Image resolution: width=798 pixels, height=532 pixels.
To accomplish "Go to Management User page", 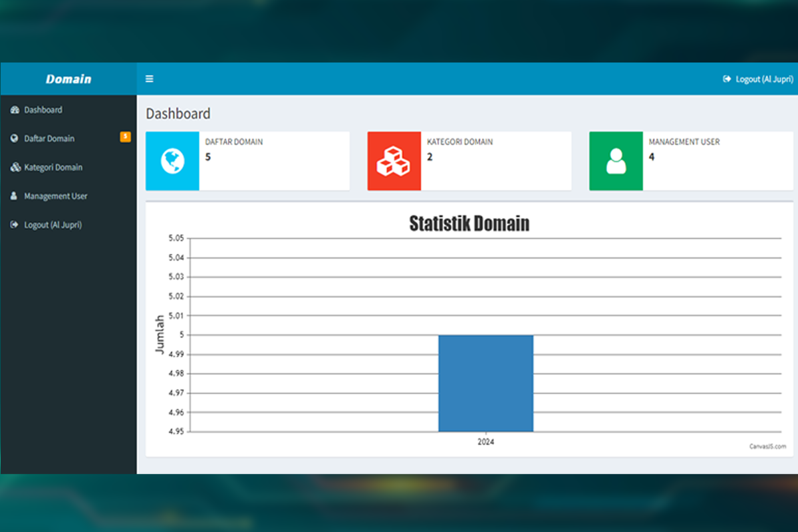I will (x=56, y=196).
